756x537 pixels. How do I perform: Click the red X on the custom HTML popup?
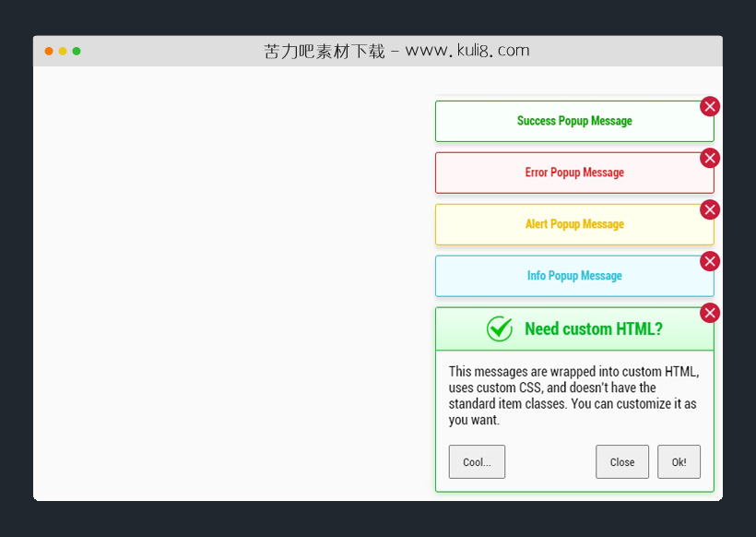tap(709, 314)
